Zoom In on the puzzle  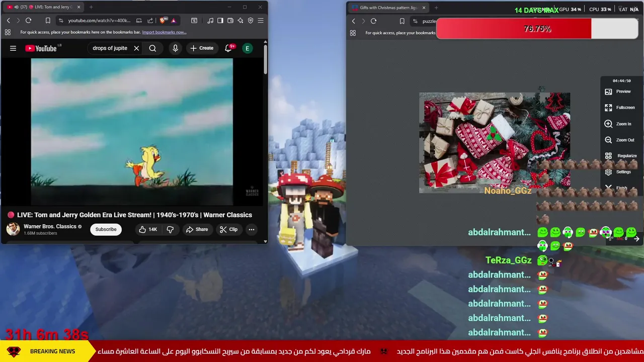click(618, 124)
